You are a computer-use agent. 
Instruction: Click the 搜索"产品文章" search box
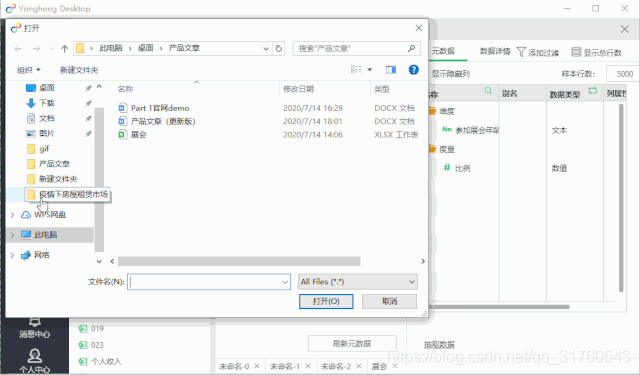(356, 49)
